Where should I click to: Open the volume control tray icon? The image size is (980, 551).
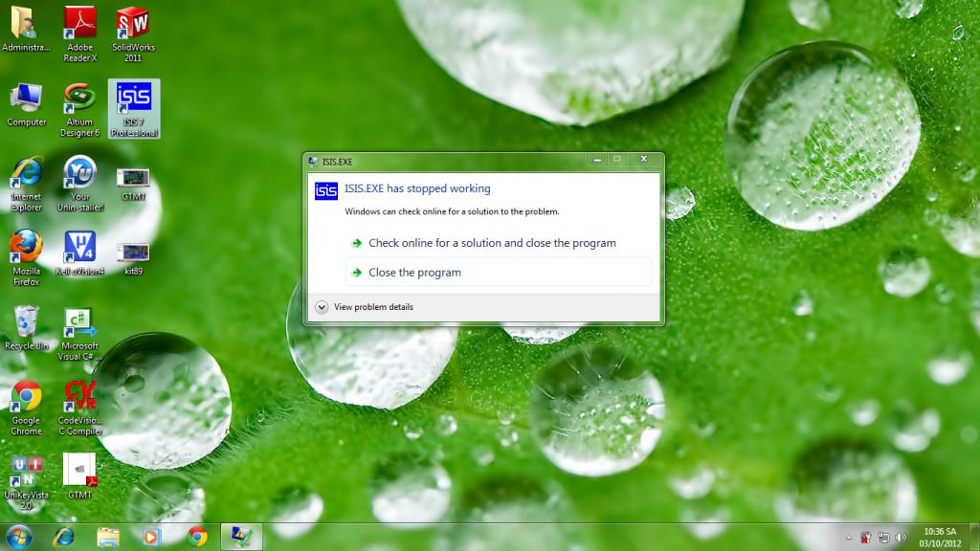click(x=901, y=538)
